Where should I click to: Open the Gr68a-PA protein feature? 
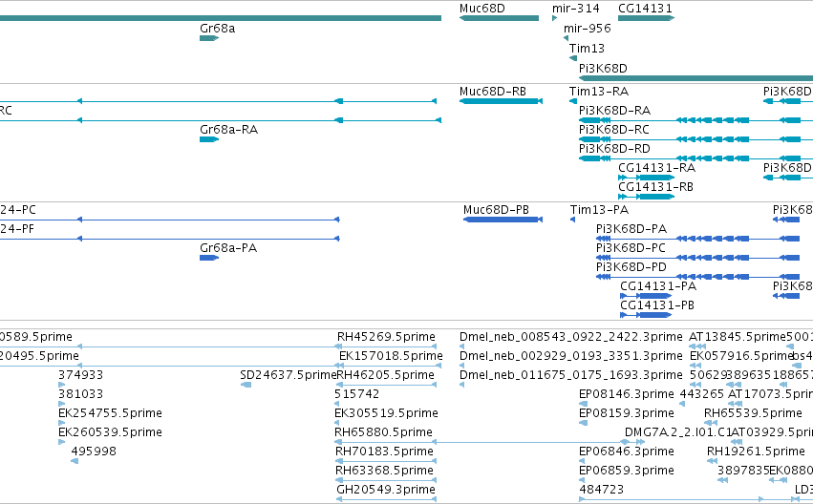[x=209, y=258]
